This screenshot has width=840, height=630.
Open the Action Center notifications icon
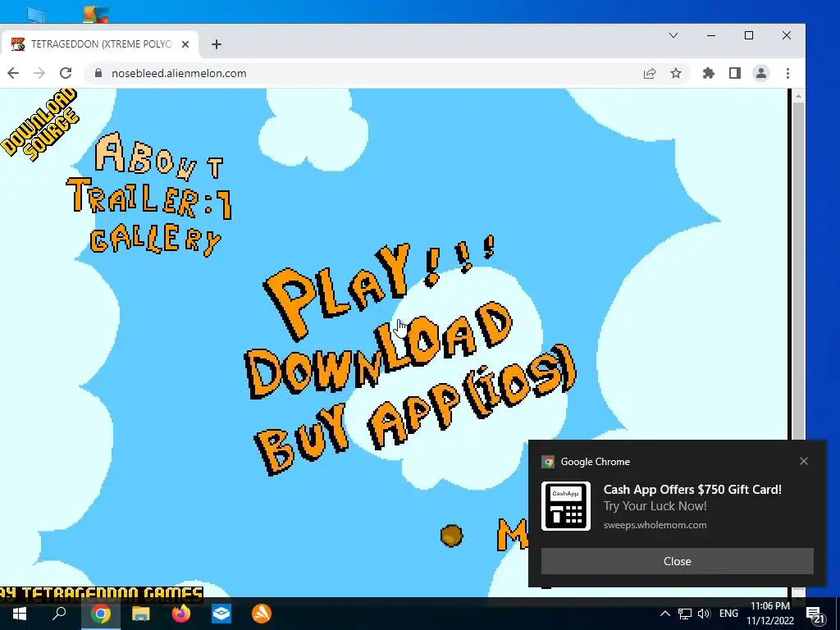pos(815,614)
